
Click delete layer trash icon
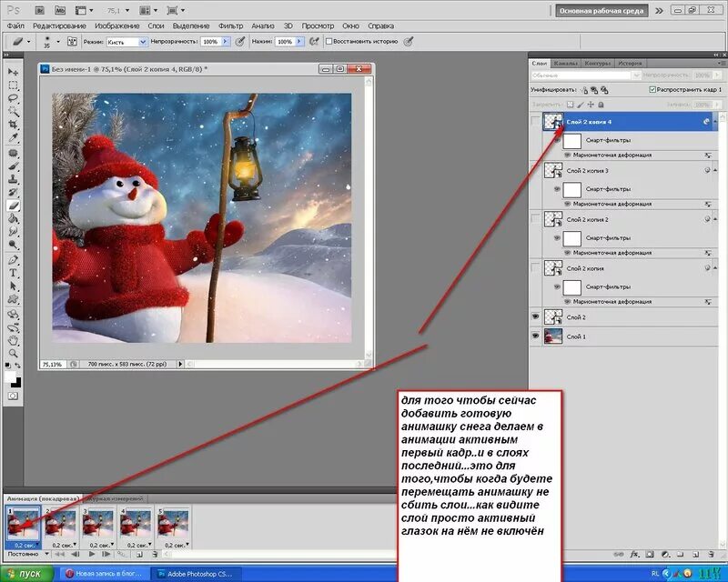[712, 554]
